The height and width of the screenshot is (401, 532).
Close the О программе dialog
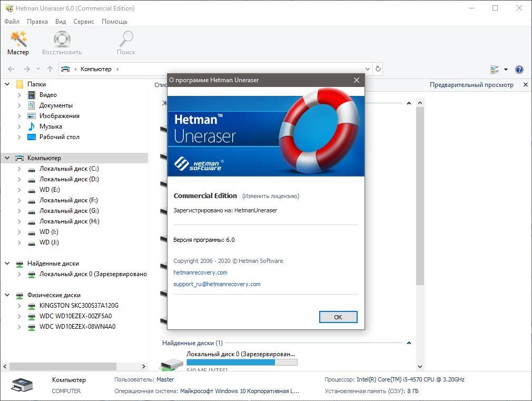pyautogui.click(x=356, y=80)
